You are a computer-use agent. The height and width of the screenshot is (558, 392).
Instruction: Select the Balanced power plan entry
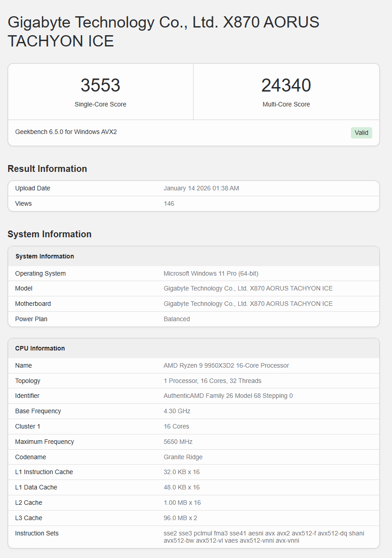(177, 319)
